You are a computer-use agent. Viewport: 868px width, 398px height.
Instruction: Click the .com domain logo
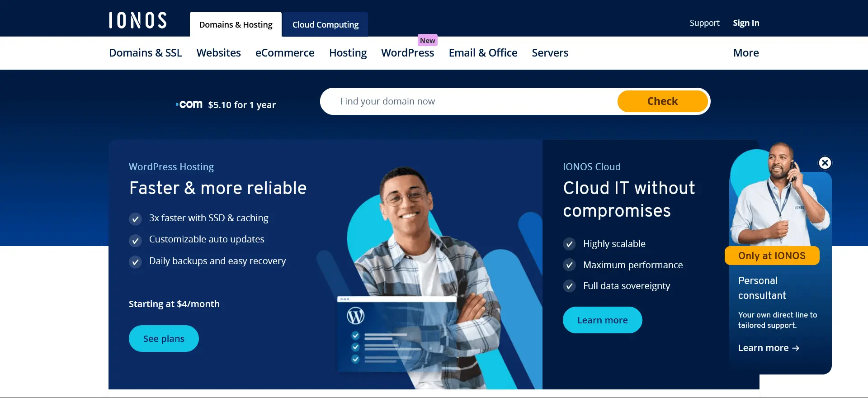tap(189, 104)
